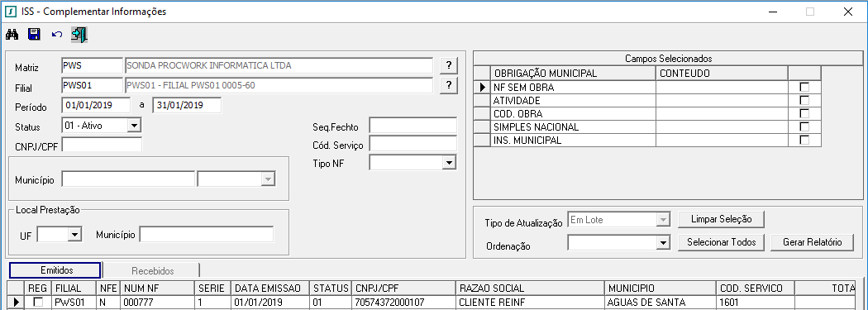The width and height of the screenshot is (868, 310).
Task: Click the OBRIGAÇÃO MUNICIPAL column header
Action: pyautogui.click(x=573, y=73)
